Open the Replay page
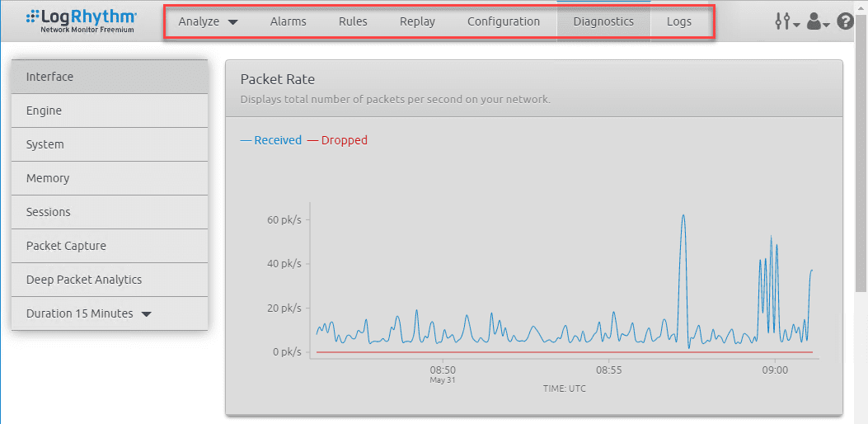868x424 pixels. tap(417, 21)
